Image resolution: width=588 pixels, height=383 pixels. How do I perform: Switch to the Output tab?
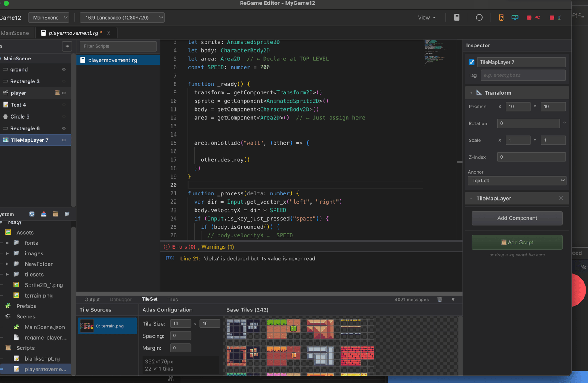pyautogui.click(x=92, y=300)
